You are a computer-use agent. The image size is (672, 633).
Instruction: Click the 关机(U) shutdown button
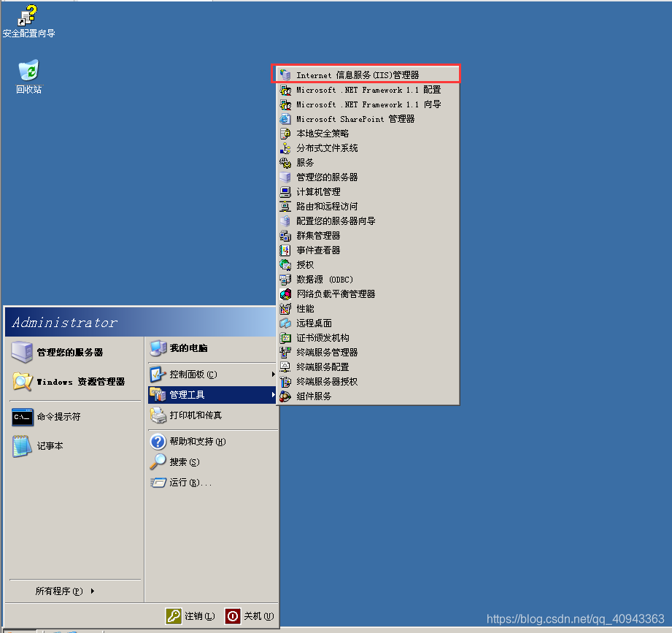click(250, 616)
